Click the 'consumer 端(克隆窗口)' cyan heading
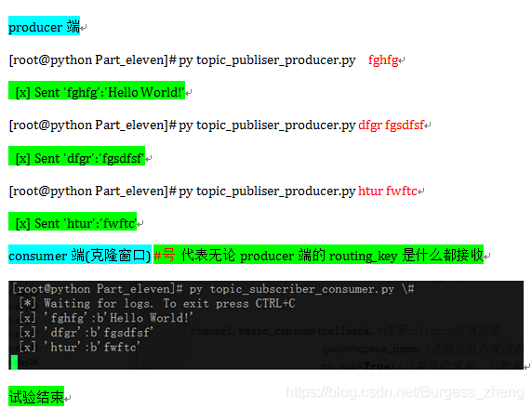 [x=80, y=255]
